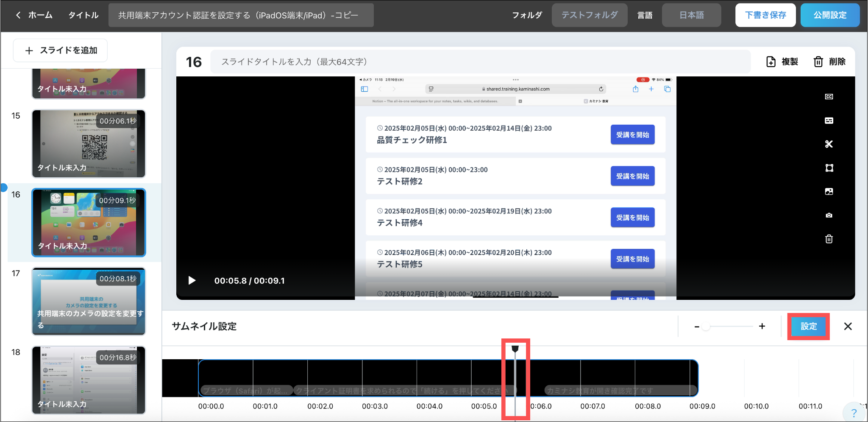The width and height of the screenshot is (868, 422).
Task: Select the scissors cut tool
Action: (829, 144)
